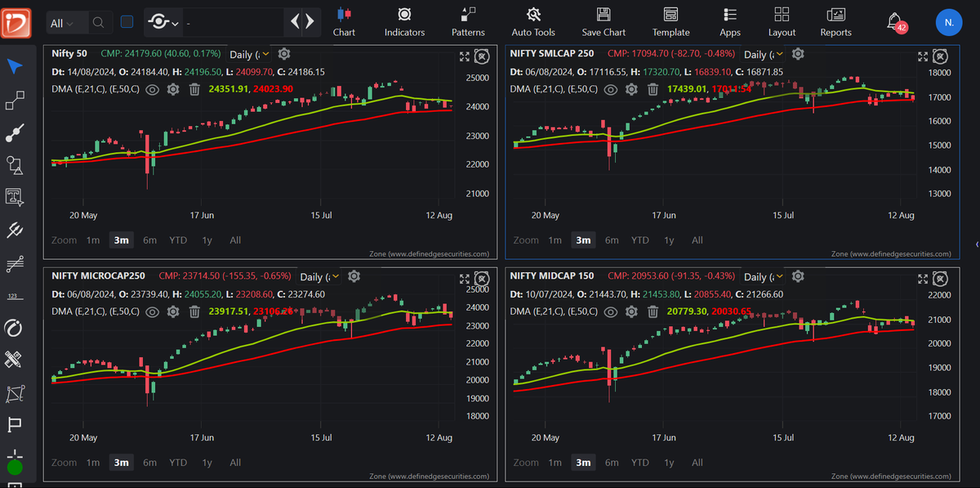Click the symbol input field in top bar
Viewport: 980px width, 488px height.
pyautogui.click(x=234, y=23)
